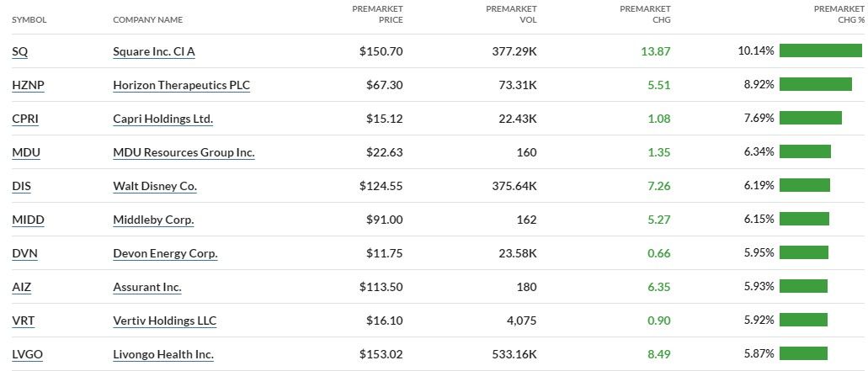This screenshot has width=868, height=371.
Task: Click the MDU symbol link
Action: [26, 153]
